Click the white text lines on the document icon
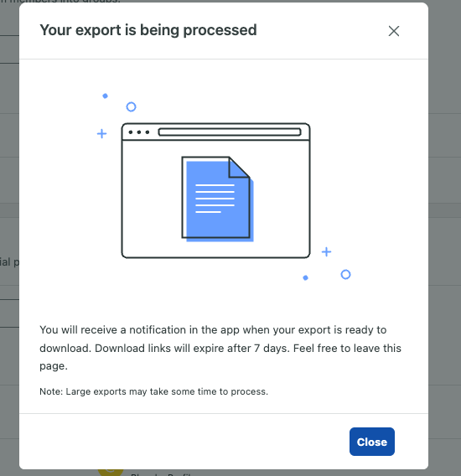Screen dimensions: 461x476 215,199
